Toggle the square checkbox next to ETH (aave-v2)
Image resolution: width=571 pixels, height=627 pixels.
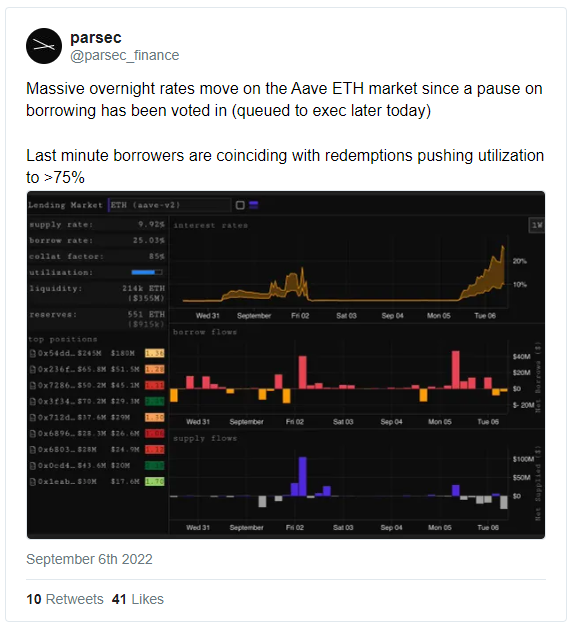240,205
